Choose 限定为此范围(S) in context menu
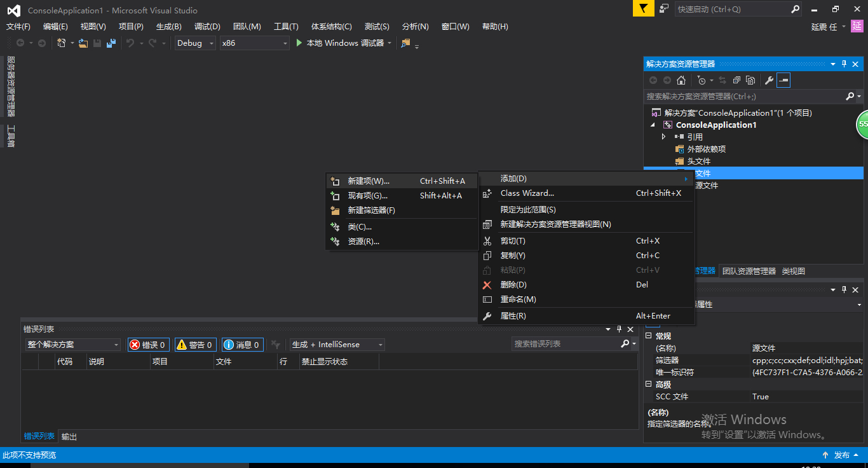The width and height of the screenshot is (868, 468). coord(587,210)
